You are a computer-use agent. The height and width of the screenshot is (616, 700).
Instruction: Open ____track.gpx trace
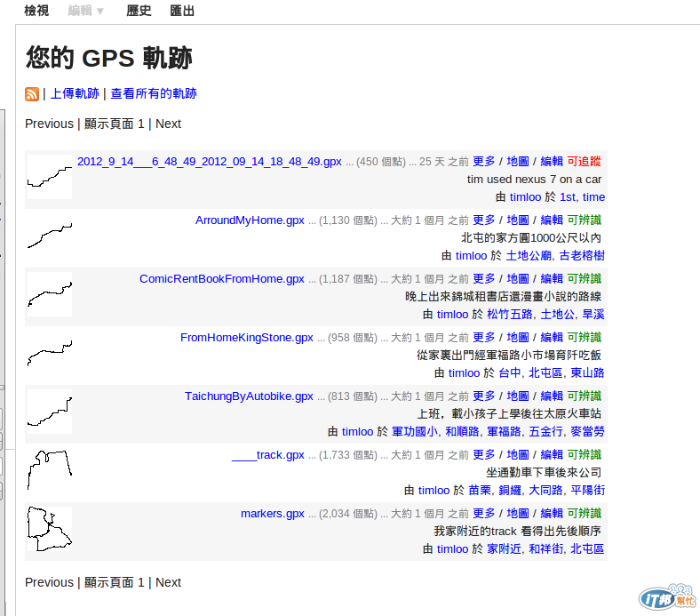coord(268,455)
